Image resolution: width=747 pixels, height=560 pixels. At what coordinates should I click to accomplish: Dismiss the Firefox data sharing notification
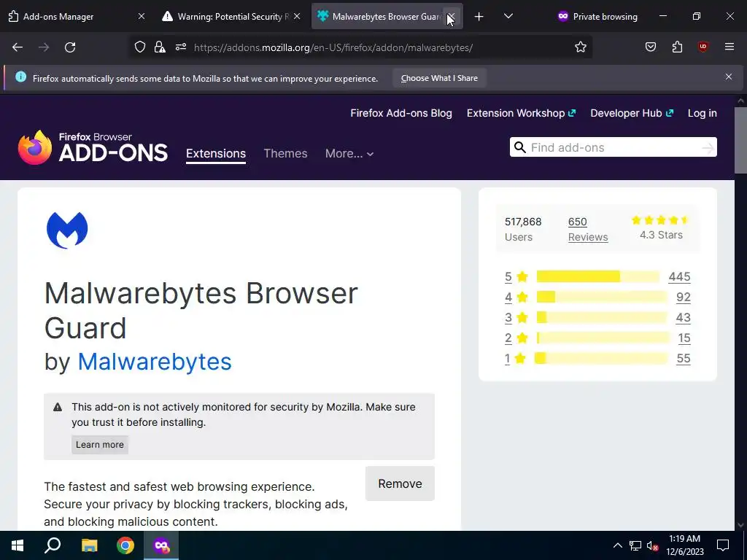pyautogui.click(x=729, y=77)
